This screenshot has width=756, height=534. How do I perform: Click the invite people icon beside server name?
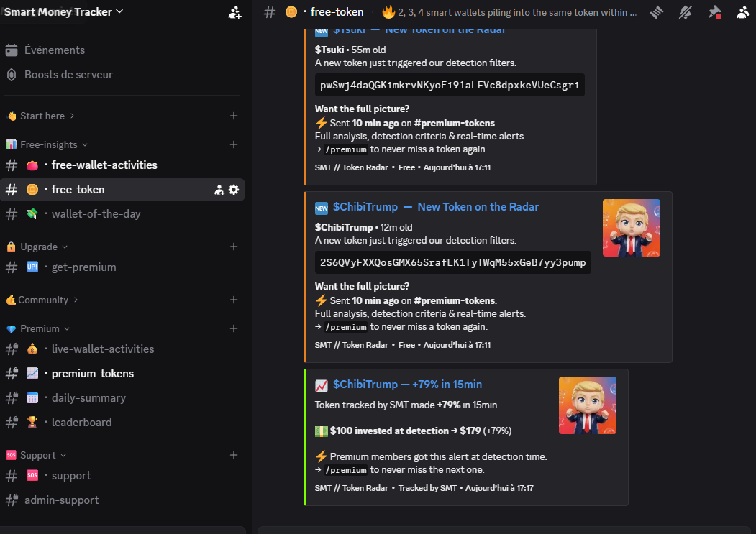pos(234,13)
